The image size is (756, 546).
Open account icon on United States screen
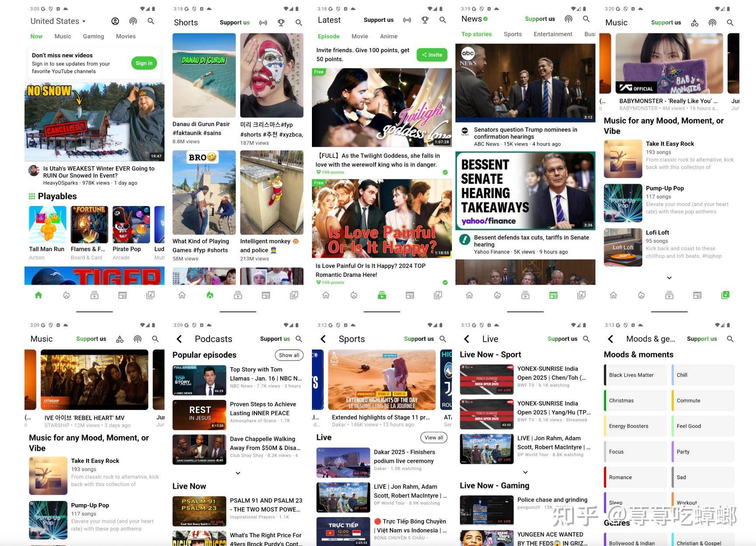pyautogui.click(x=115, y=21)
